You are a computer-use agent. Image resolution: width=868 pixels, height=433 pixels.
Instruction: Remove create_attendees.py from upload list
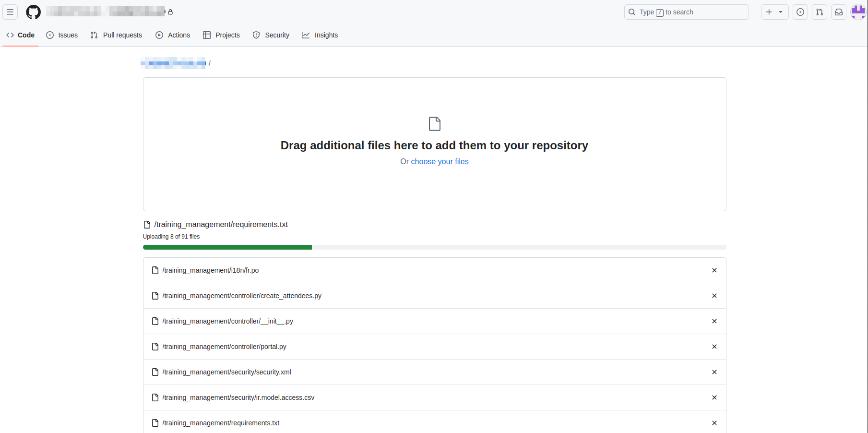point(714,296)
